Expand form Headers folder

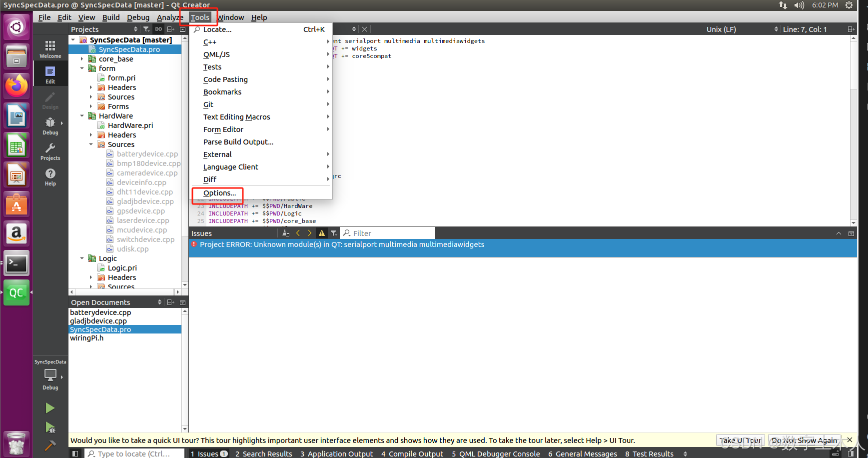pyautogui.click(x=91, y=87)
